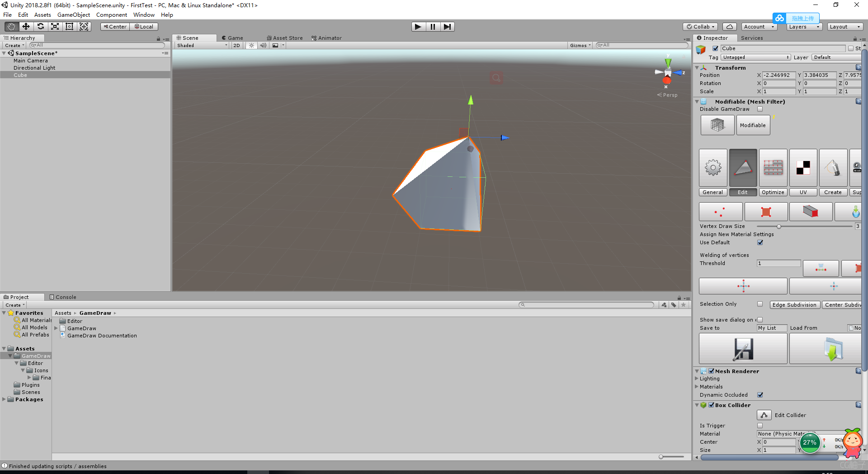
Task: Toggle the Cube active checkbox
Action: click(x=715, y=48)
